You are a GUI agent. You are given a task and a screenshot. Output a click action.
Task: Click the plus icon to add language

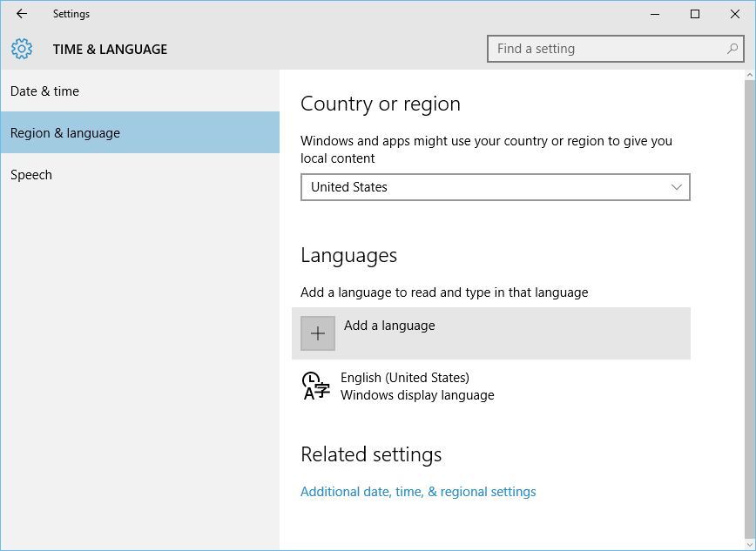[318, 333]
